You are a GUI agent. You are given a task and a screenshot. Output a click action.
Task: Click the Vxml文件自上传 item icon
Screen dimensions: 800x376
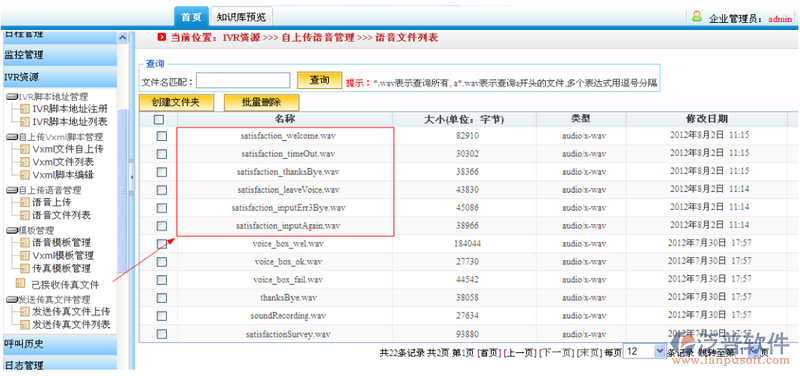pos(24,149)
